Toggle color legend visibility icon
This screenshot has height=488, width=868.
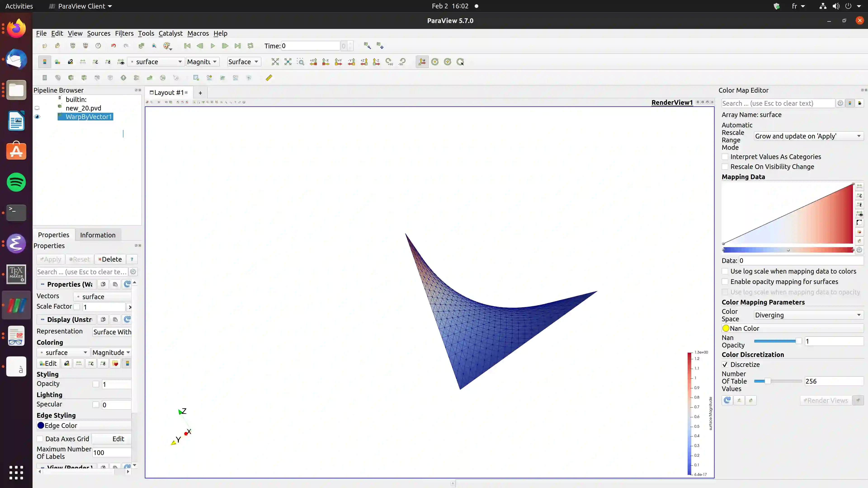click(44, 62)
